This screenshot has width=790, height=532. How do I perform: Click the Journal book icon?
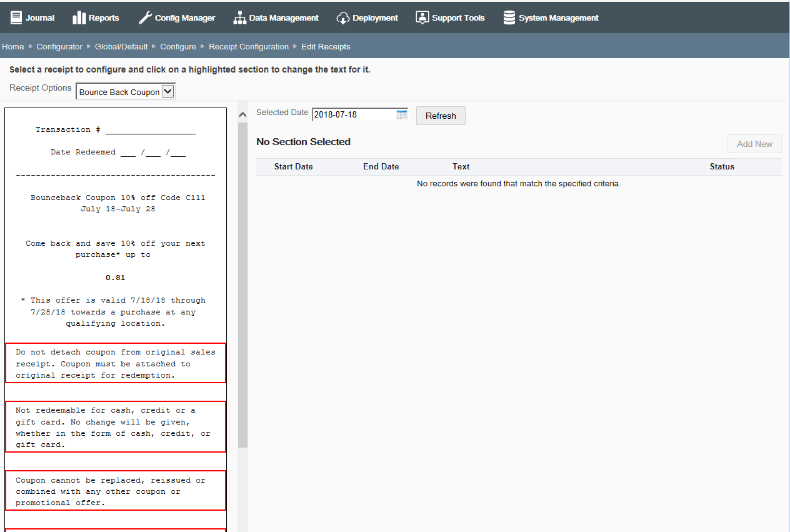tap(16, 18)
